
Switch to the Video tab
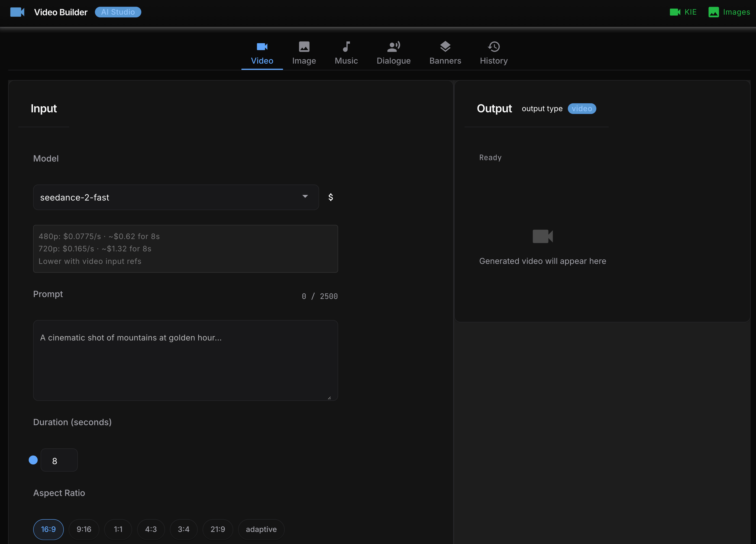tap(262, 53)
